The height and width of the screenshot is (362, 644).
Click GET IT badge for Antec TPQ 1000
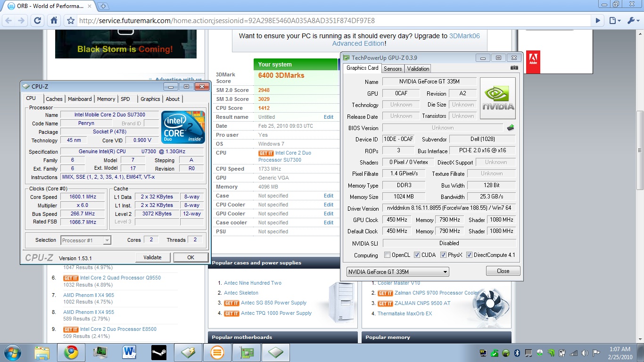click(x=231, y=313)
